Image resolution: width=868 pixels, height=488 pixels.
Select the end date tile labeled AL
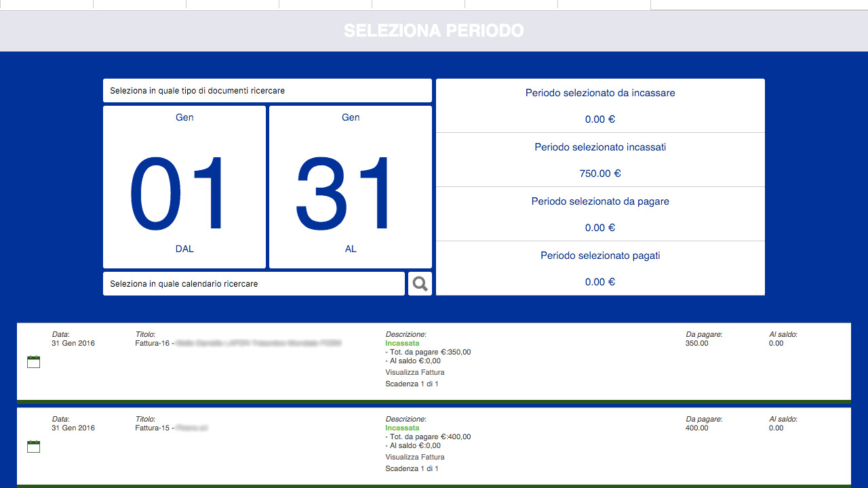[351, 187]
